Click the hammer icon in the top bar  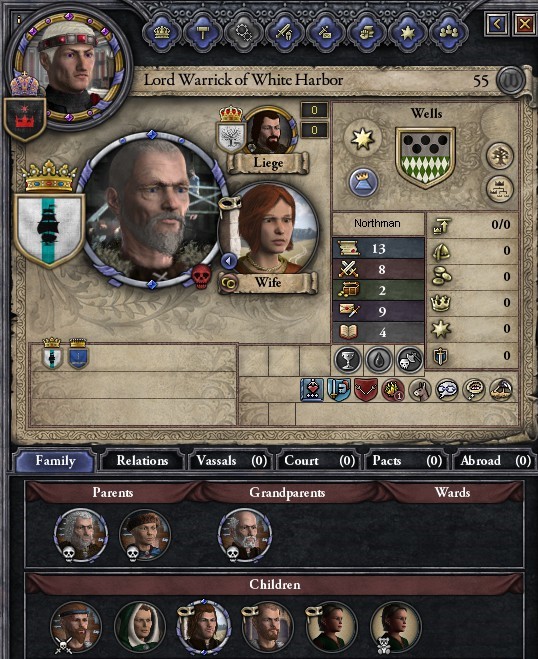coord(203,32)
